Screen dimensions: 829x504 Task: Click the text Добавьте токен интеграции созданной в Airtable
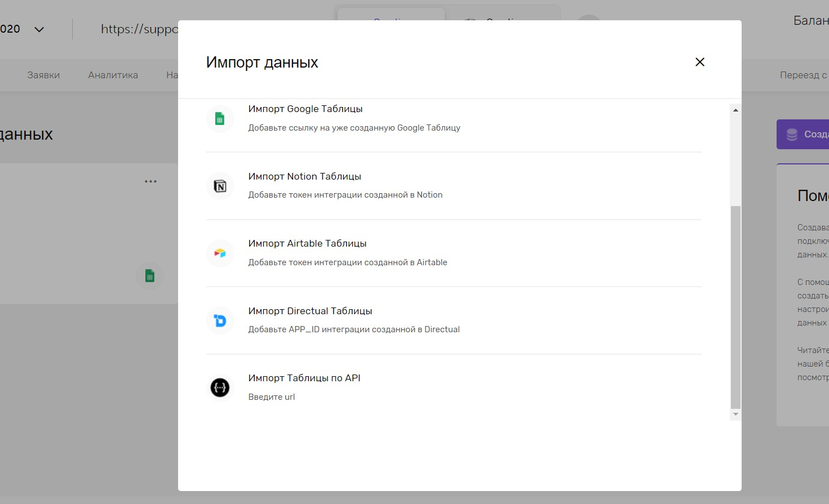point(348,262)
